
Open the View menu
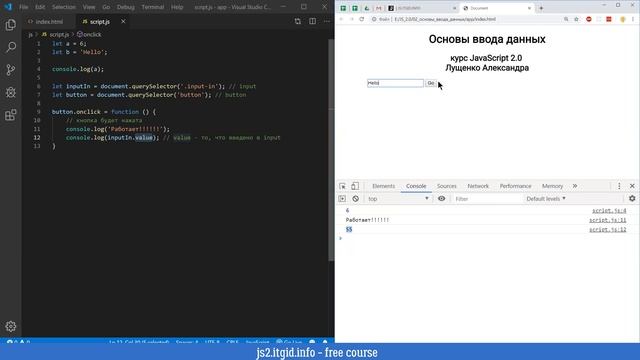[x=89, y=7]
